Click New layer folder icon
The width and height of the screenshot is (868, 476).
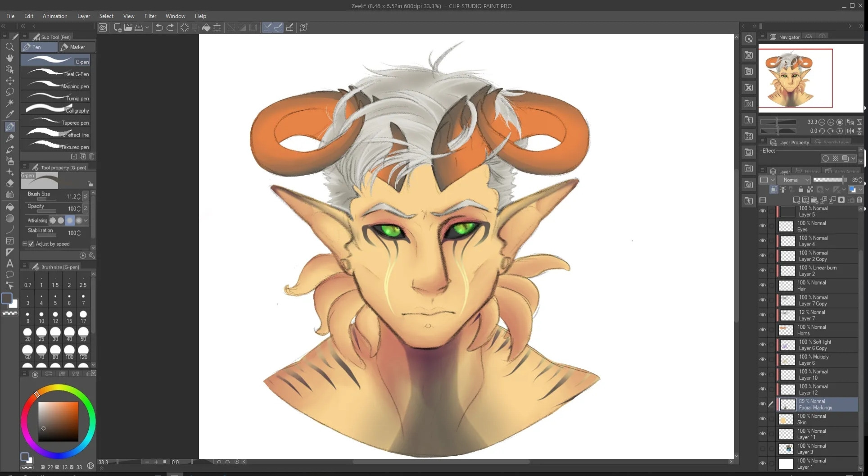tap(815, 200)
